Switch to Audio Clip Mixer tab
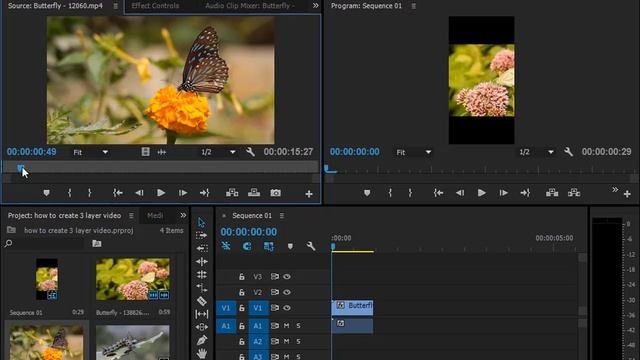Image resolution: width=640 pixels, height=360 pixels. click(250, 6)
